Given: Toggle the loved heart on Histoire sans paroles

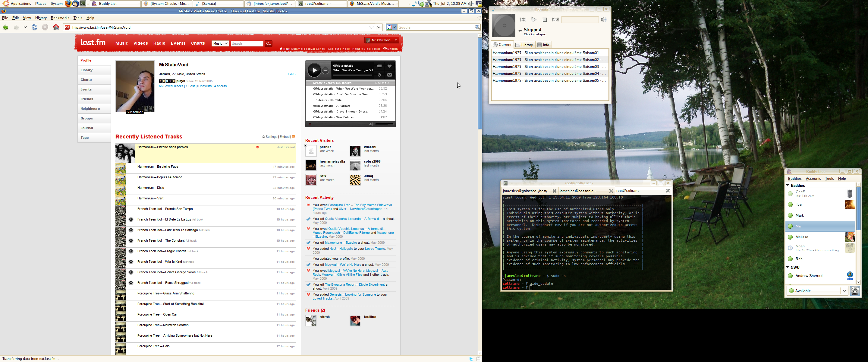Looking at the screenshot, I should click(257, 147).
